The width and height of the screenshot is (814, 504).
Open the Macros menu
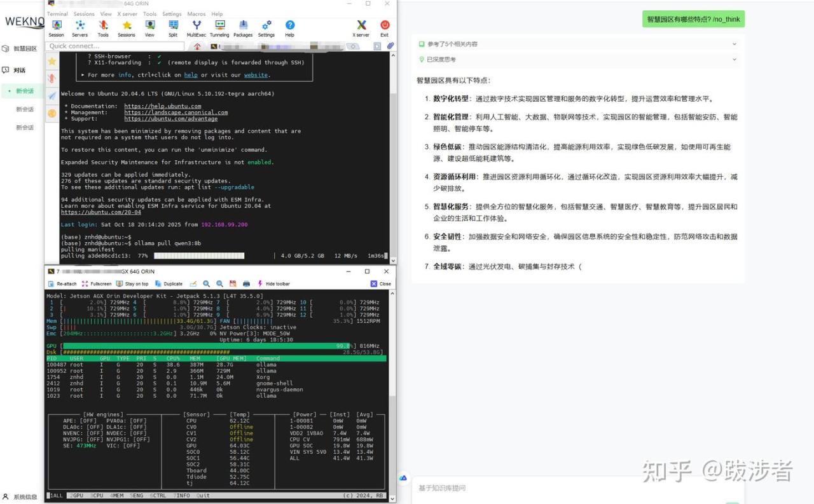[x=196, y=14]
